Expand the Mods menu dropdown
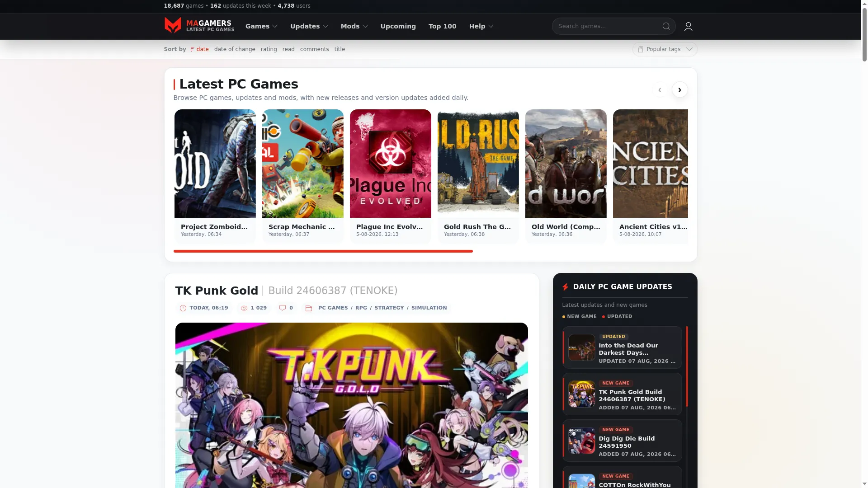The width and height of the screenshot is (868, 488). [354, 26]
